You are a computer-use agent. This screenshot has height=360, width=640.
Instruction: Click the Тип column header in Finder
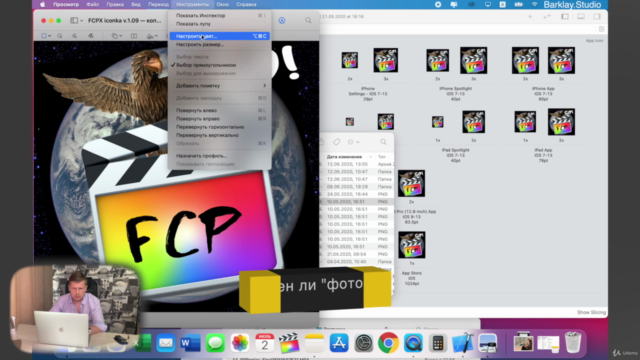[382, 157]
